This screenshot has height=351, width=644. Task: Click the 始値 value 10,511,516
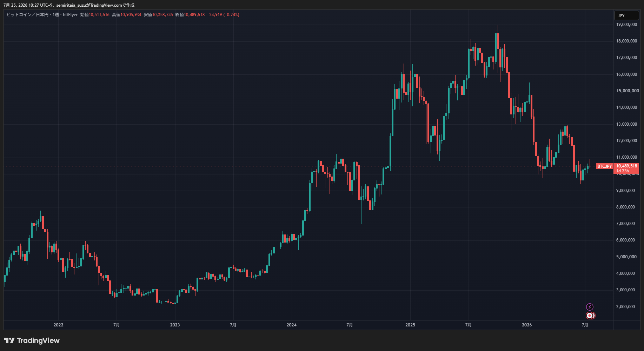[99, 15]
